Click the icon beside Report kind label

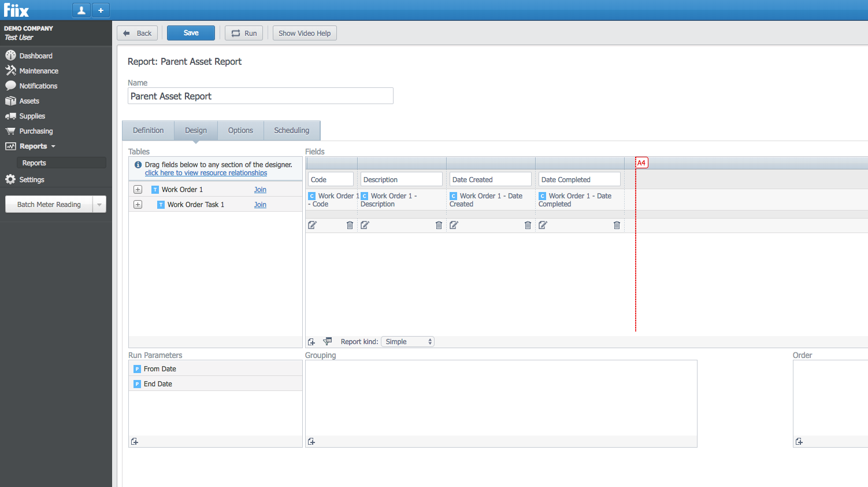point(328,341)
